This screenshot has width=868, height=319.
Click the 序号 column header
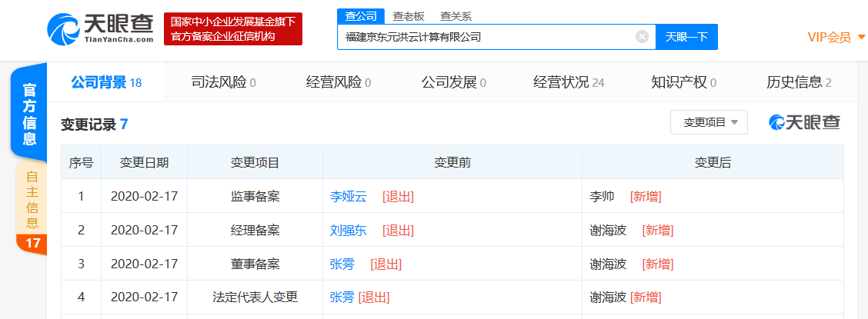pyautogui.click(x=81, y=162)
